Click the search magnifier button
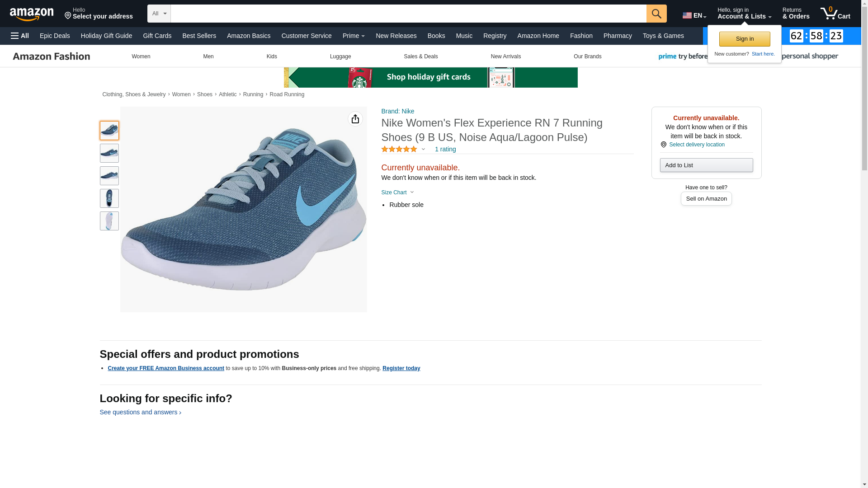868x488 pixels. pyautogui.click(x=656, y=14)
